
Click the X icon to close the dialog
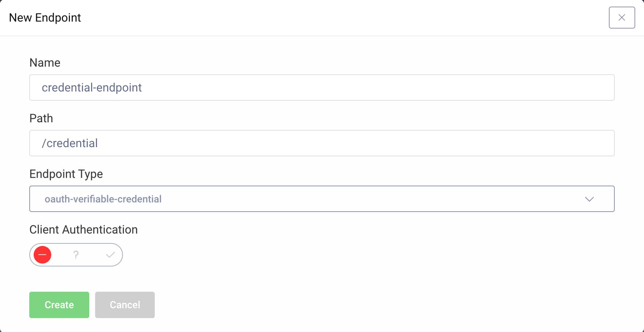pos(621,17)
